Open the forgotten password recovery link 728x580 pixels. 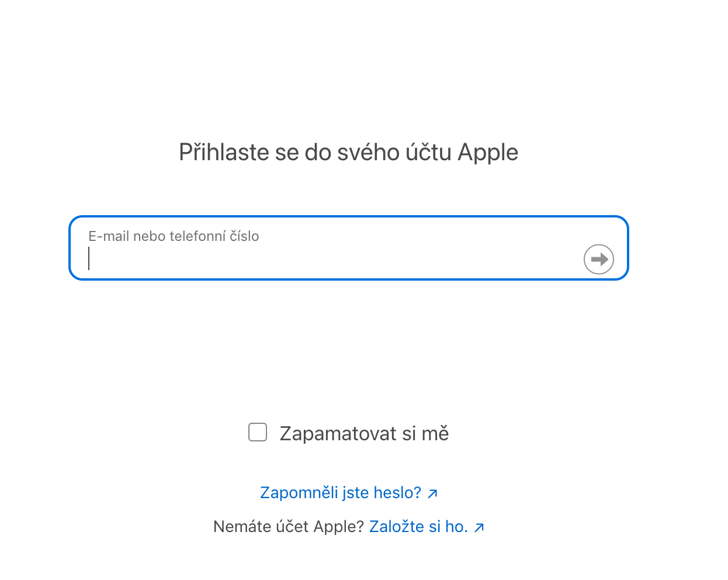(x=341, y=493)
